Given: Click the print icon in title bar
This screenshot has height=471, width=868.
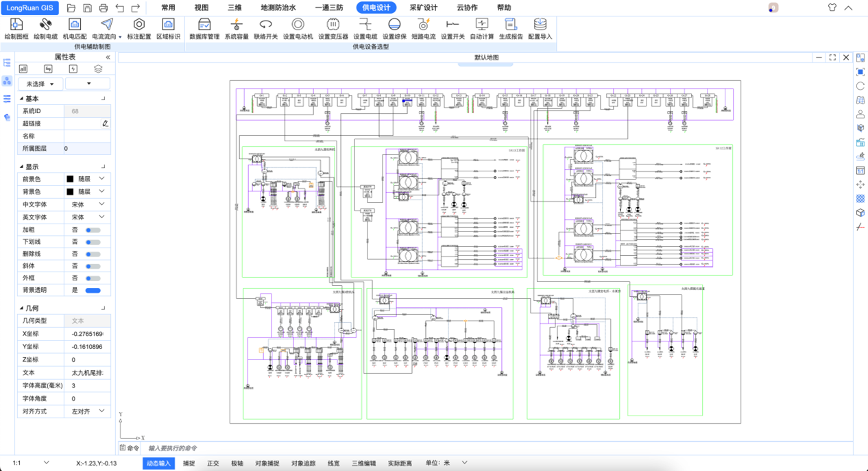Looking at the screenshot, I should pos(104,8).
